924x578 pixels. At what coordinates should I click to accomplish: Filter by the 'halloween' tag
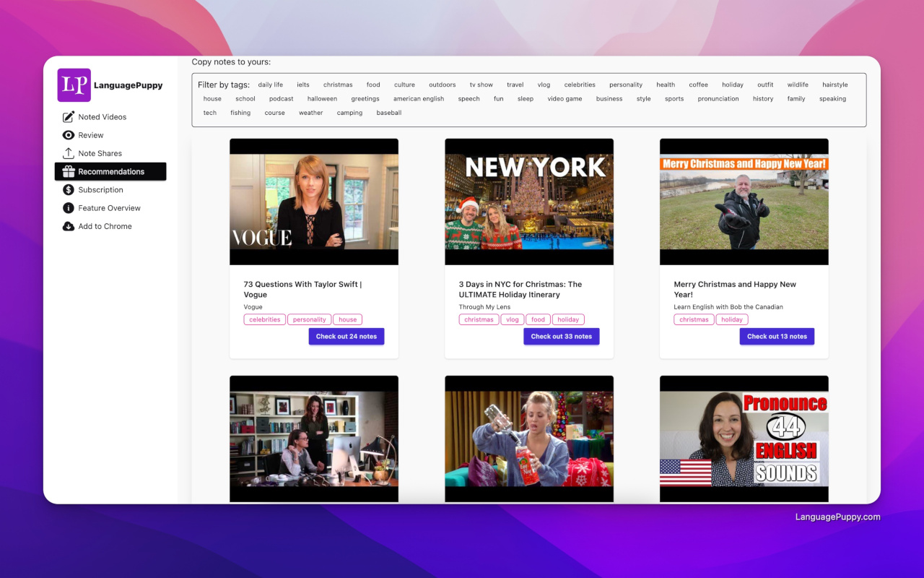click(322, 99)
